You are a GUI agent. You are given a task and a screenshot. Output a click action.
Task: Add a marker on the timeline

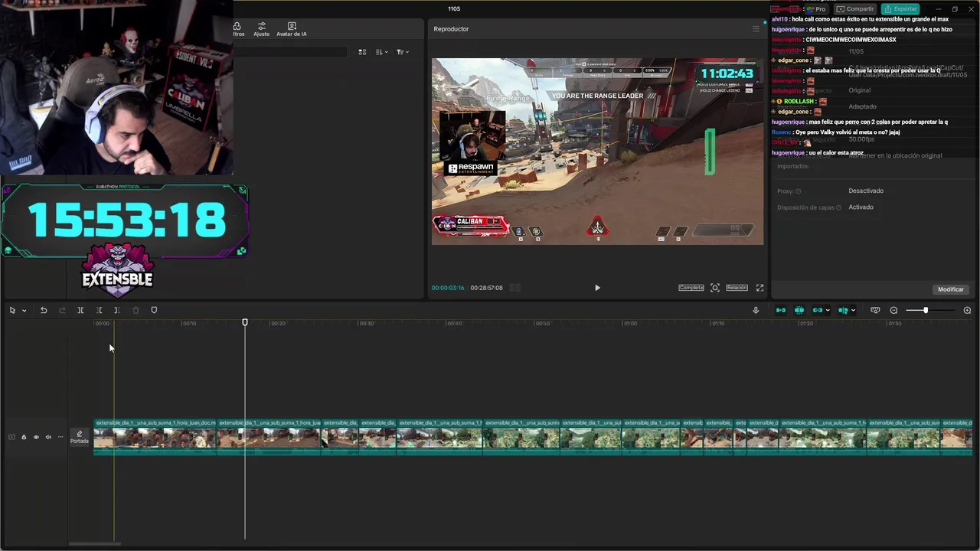pyautogui.click(x=154, y=310)
